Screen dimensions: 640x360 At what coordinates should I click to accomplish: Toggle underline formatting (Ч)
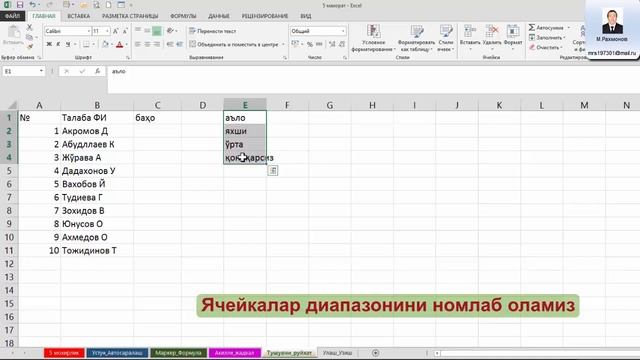coord(68,44)
